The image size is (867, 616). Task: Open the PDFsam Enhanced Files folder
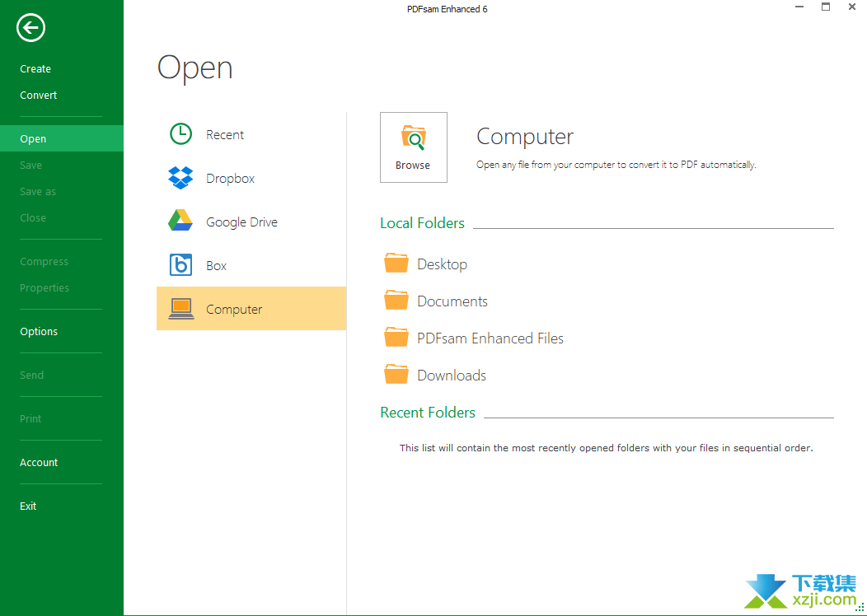point(490,338)
